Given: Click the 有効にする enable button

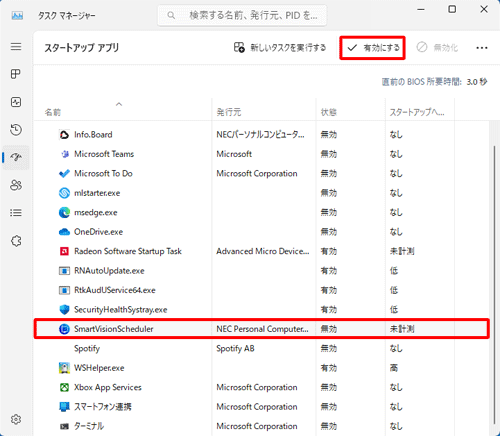Looking at the screenshot, I should click(372, 48).
